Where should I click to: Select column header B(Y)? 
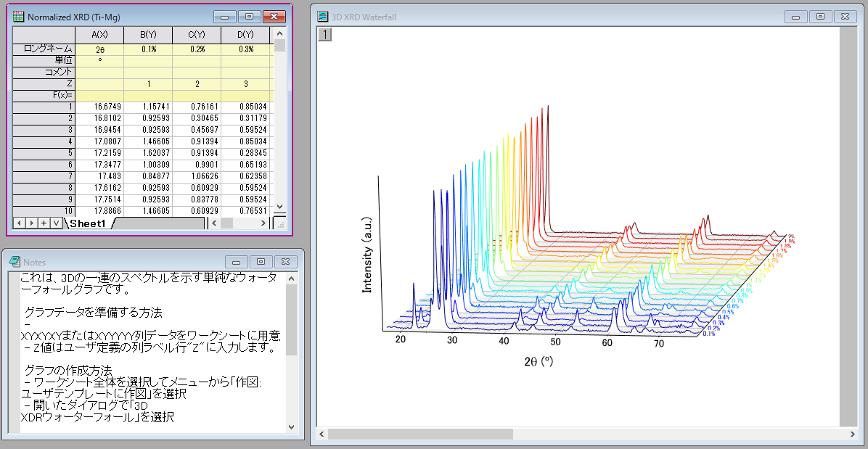pos(148,35)
